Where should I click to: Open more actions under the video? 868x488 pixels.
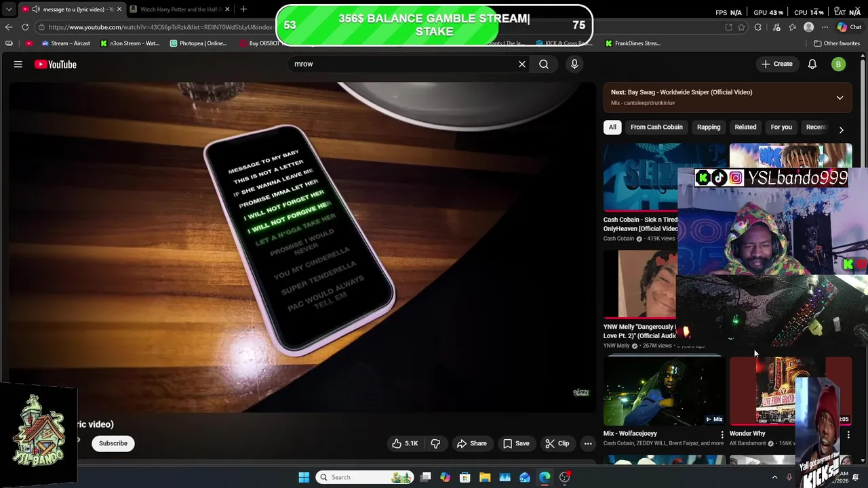coord(588,443)
